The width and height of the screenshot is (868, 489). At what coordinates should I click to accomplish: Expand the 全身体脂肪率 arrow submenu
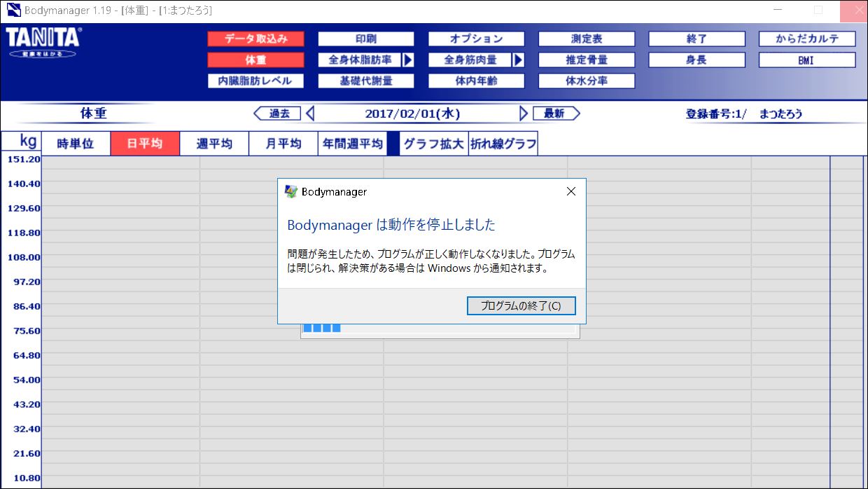tap(408, 60)
